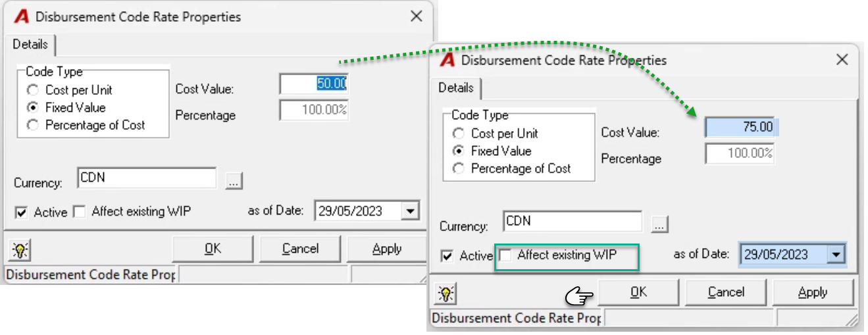The width and height of the screenshot is (868, 335).
Task: Select Percentage of Cost in right dialog
Action: click(458, 168)
